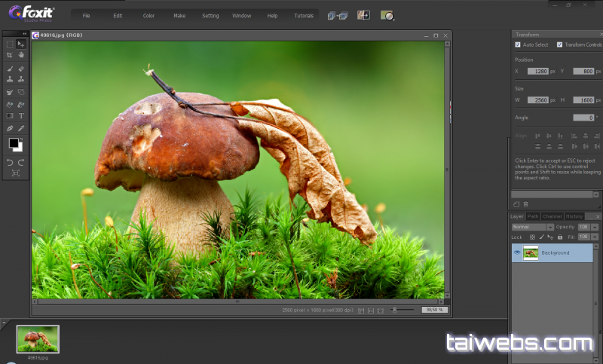Toggle the Transform Controls checkbox
This screenshot has height=364, width=603.
(559, 44)
